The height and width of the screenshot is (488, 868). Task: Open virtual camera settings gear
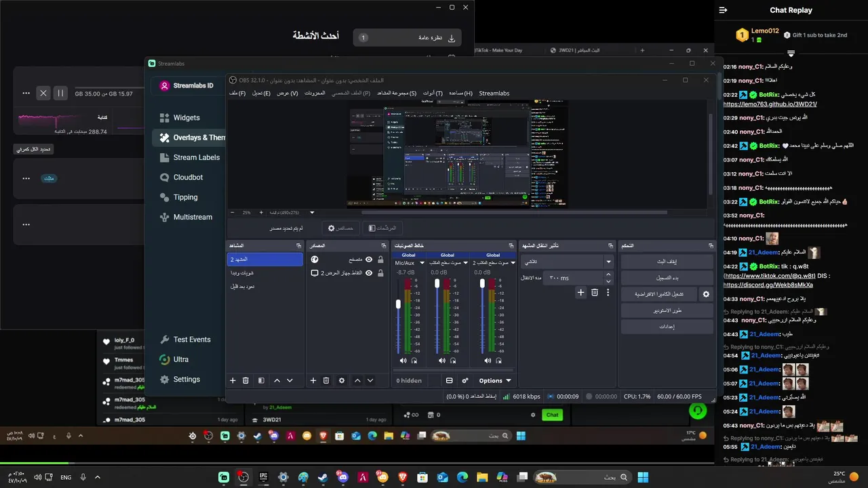point(706,294)
